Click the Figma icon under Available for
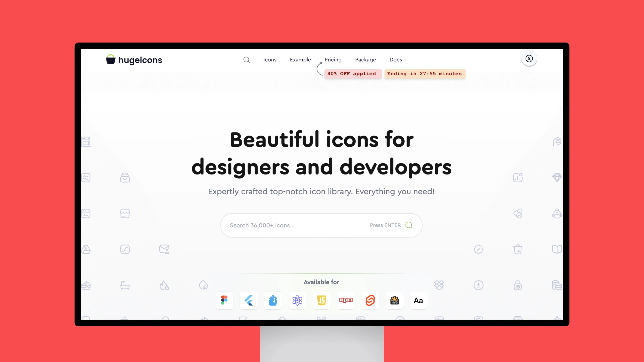Image resolution: width=644 pixels, height=362 pixels. [x=224, y=300]
